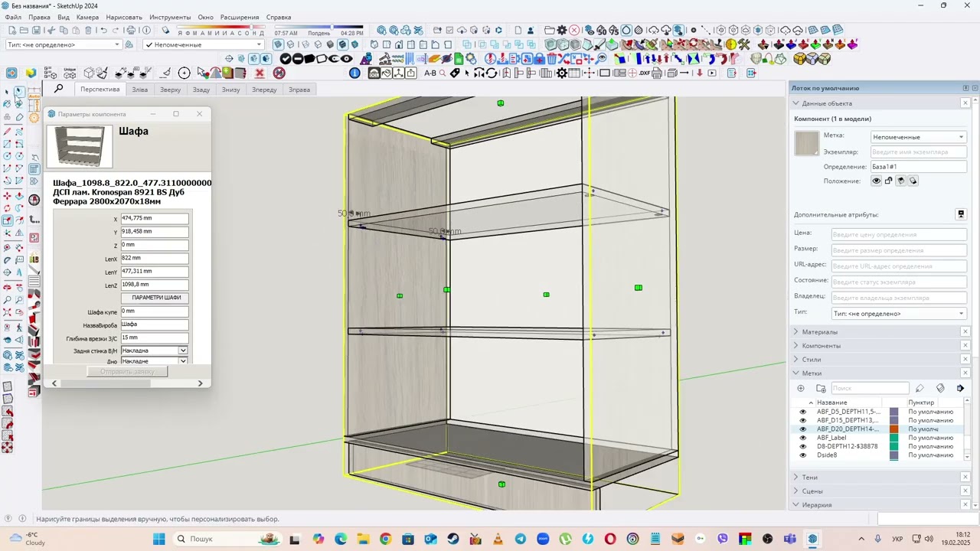Click the Пунктир column header
980x551 pixels.
click(921, 403)
